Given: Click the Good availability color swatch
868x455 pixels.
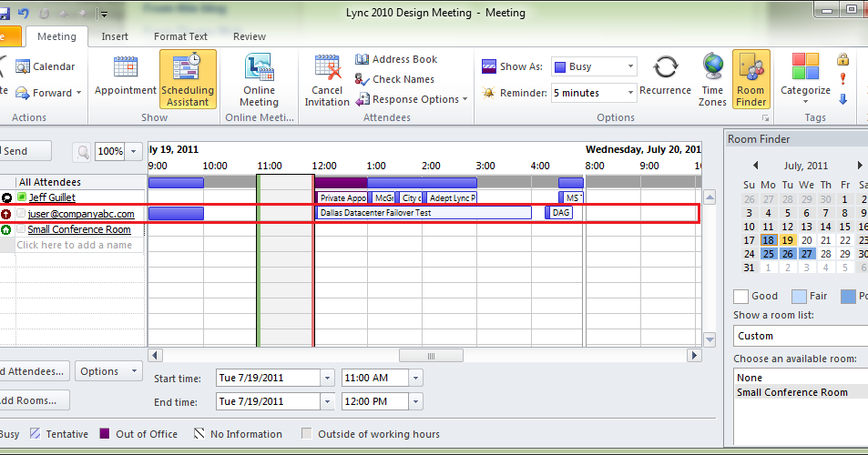Looking at the screenshot, I should pyautogui.click(x=740, y=297).
